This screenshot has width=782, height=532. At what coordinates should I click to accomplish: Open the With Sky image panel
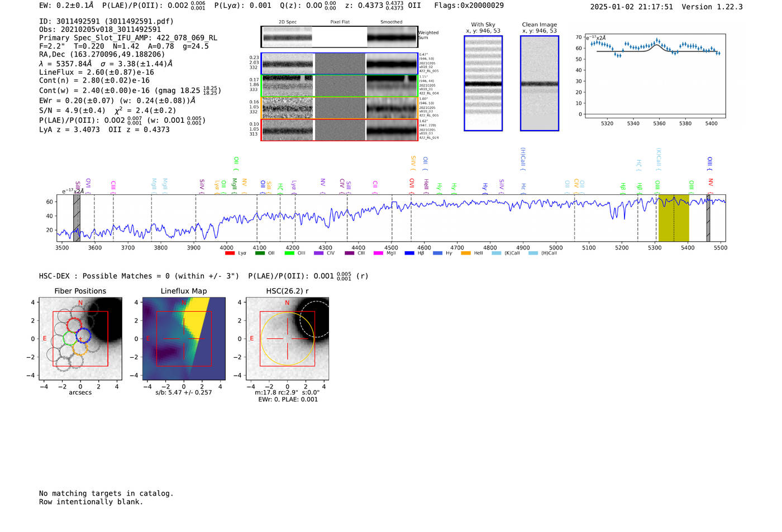tap(483, 83)
